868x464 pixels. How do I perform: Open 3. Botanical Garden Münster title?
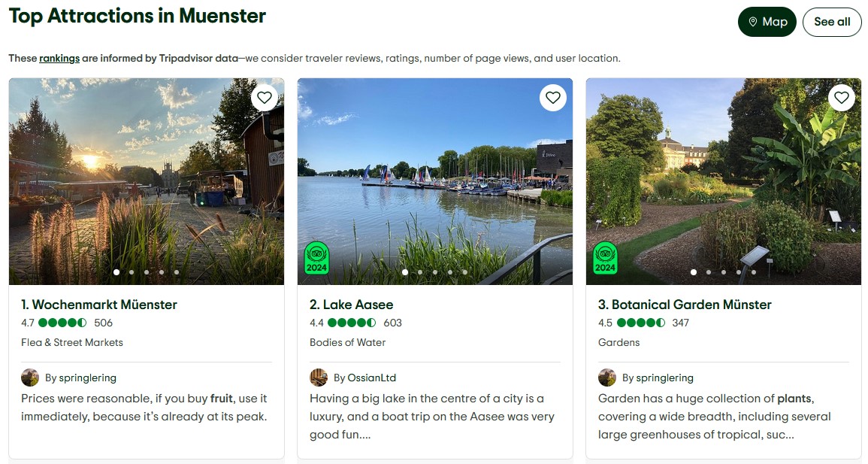685,305
